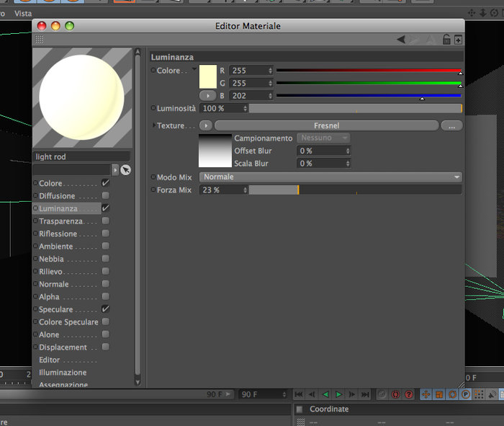Image resolution: width=504 pixels, height=426 pixels.
Task: Click the Luminosità value stepper arrows
Action: tap(246, 108)
